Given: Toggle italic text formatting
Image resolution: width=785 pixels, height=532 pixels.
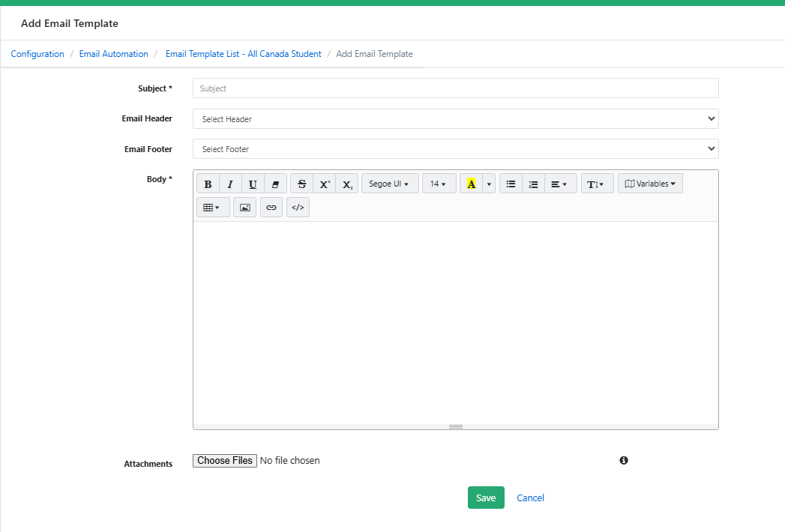Looking at the screenshot, I should [230, 184].
